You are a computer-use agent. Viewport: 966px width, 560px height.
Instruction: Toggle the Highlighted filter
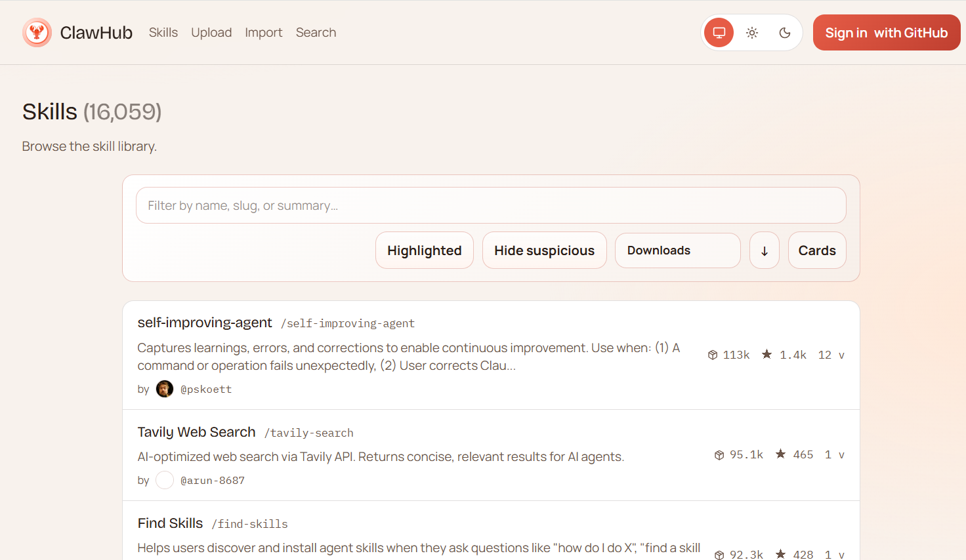pyautogui.click(x=425, y=250)
